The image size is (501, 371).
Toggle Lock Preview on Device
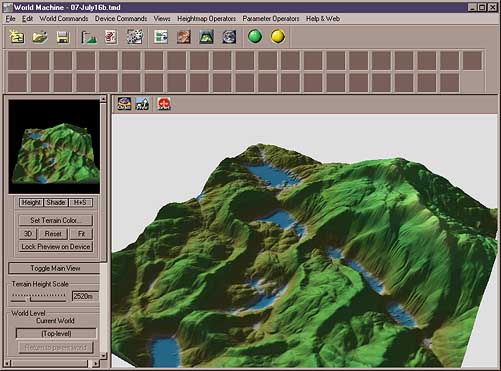(x=56, y=247)
